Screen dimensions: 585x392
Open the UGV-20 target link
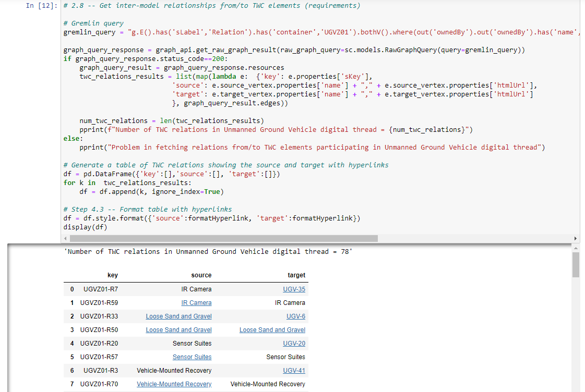(x=294, y=344)
